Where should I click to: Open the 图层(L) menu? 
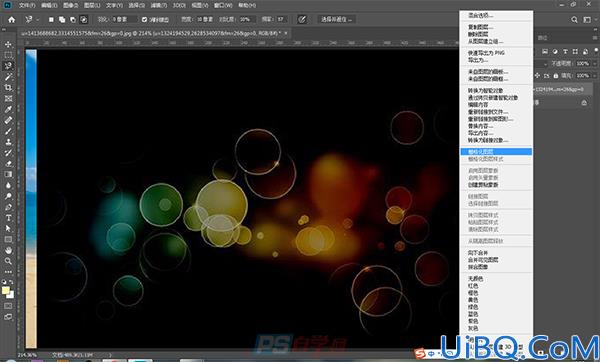coord(92,5)
